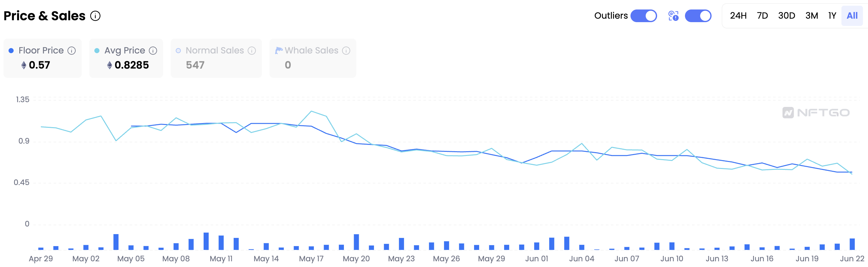Click the Floor Price blue legend dot

(11, 51)
